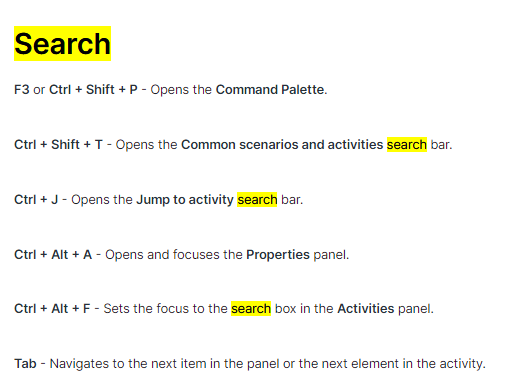This screenshot has width=521, height=386.
Task: Click the Ctrl + Shift + T shortcut
Action: [x=58, y=145]
